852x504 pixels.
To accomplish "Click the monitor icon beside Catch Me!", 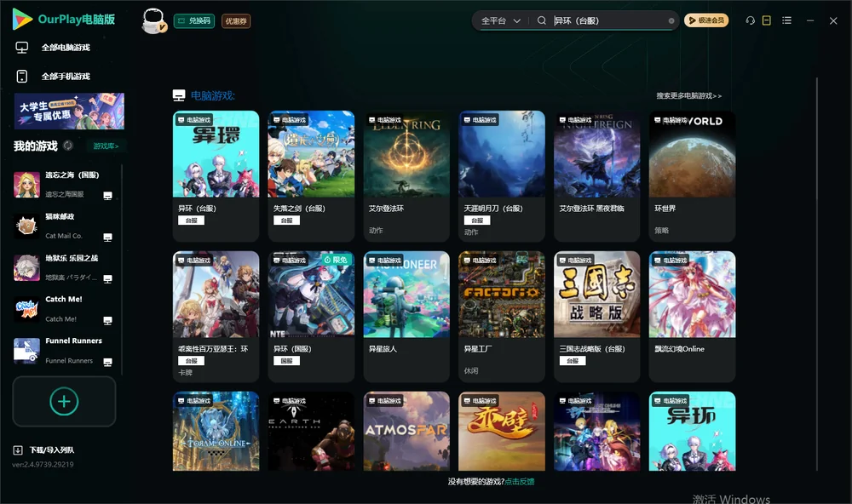I will 107,320.
